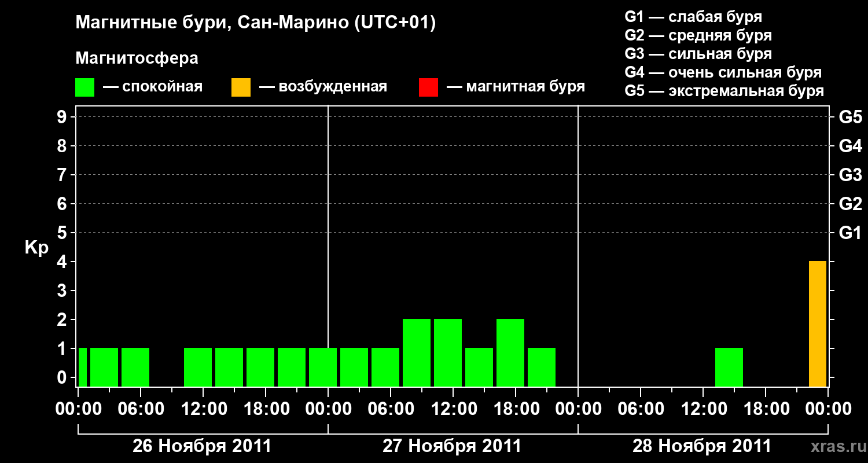The width and height of the screenshot is (868, 463).
Task: Click the 'G2' label on the right axis
Action: 851,204
